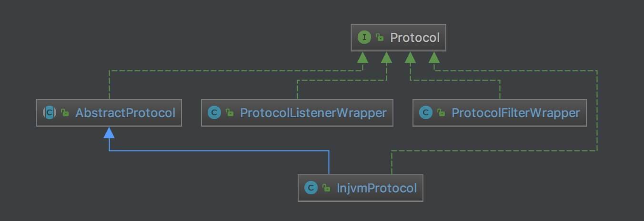The image size is (644, 221).
Task: Select the ProtocolFilterWrapper class name
Action: [515, 113]
